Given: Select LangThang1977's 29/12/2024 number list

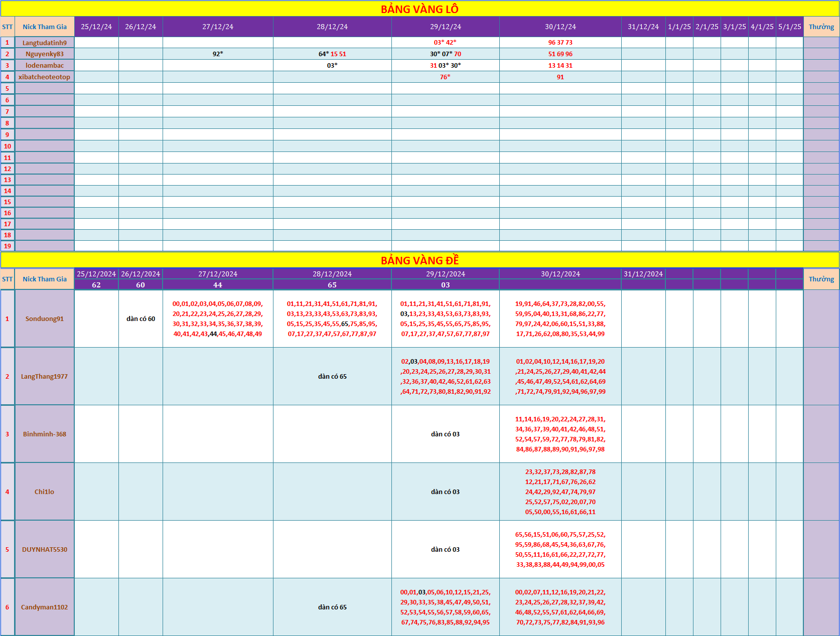Looking at the screenshot, I should click(x=446, y=376).
